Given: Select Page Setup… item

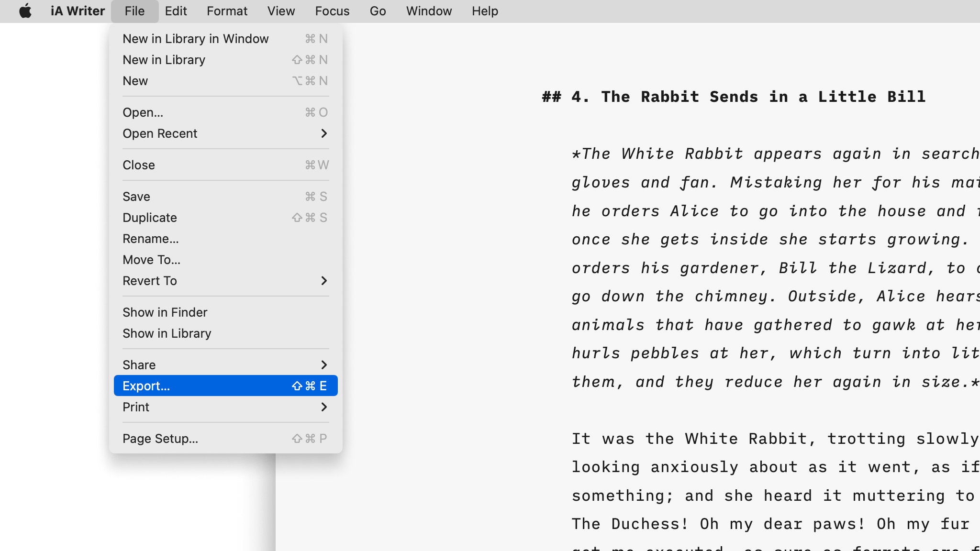Looking at the screenshot, I should (x=160, y=439).
